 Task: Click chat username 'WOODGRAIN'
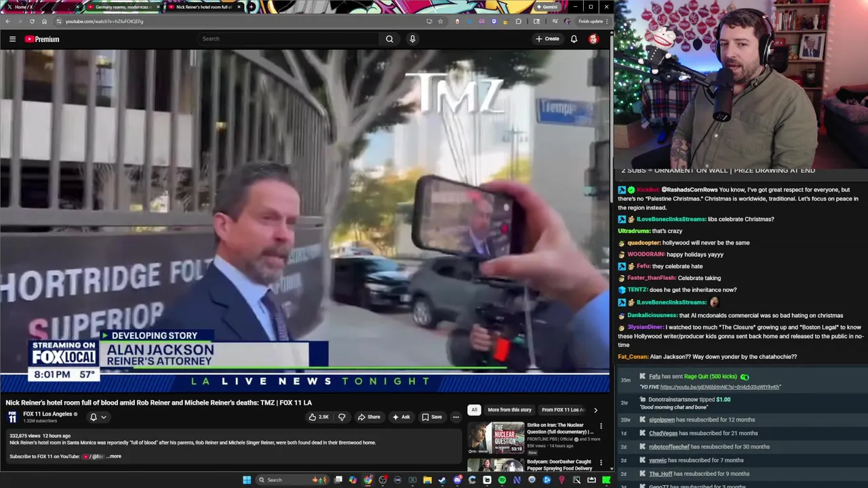(x=646, y=254)
